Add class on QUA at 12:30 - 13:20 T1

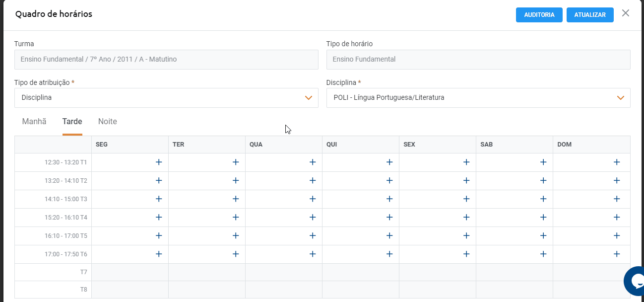coord(313,162)
